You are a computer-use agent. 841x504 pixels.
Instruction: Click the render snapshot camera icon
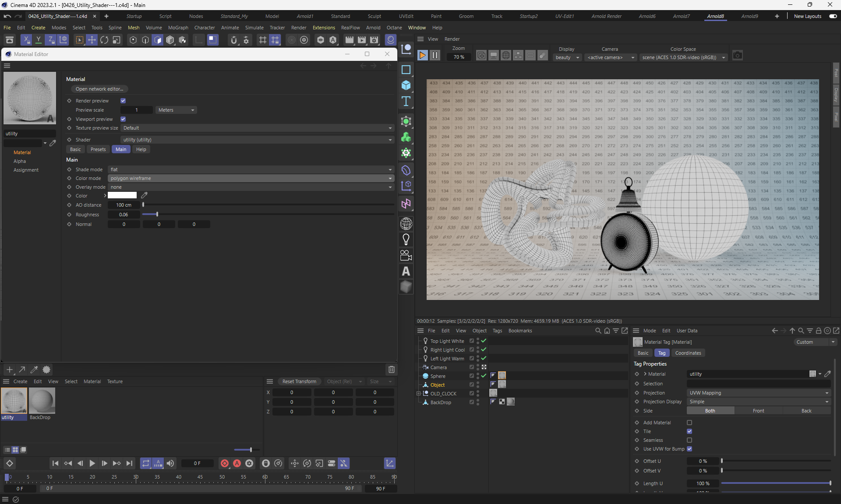click(738, 56)
